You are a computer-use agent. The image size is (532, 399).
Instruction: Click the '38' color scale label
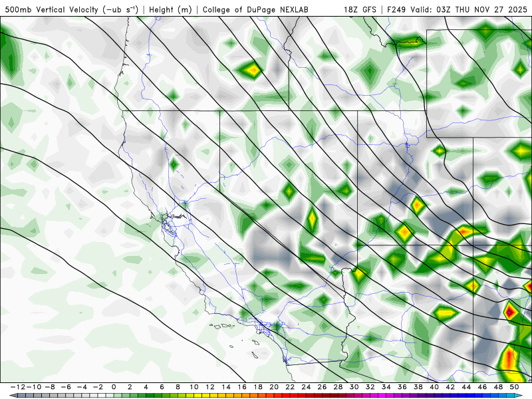tap(418, 387)
